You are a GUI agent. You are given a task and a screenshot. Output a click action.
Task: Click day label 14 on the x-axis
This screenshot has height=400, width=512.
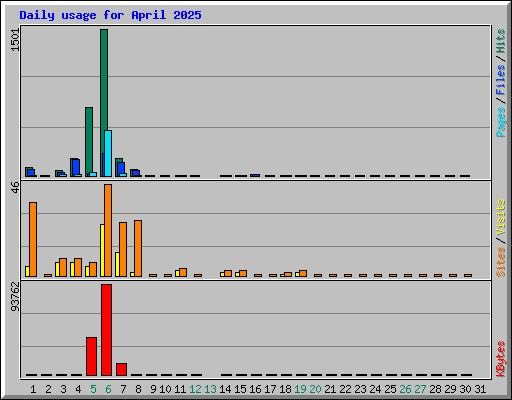pyautogui.click(x=225, y=389)
